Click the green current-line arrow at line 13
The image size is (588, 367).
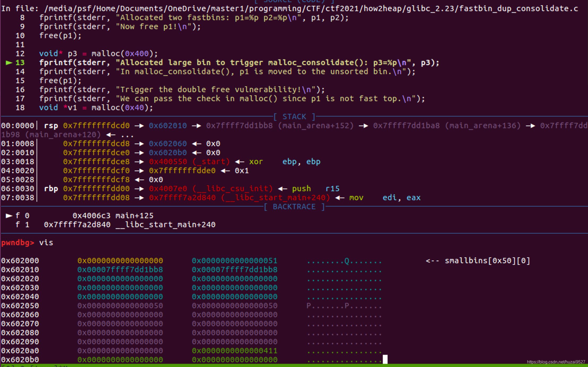coord(9,63)
